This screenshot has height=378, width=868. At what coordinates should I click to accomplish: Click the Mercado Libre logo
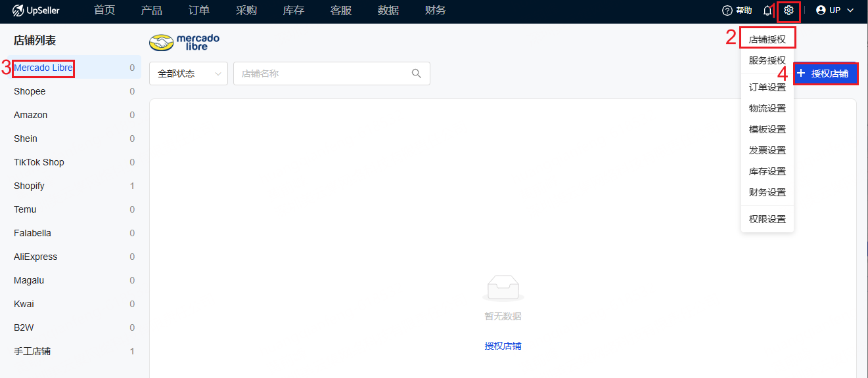click(185, 43)
